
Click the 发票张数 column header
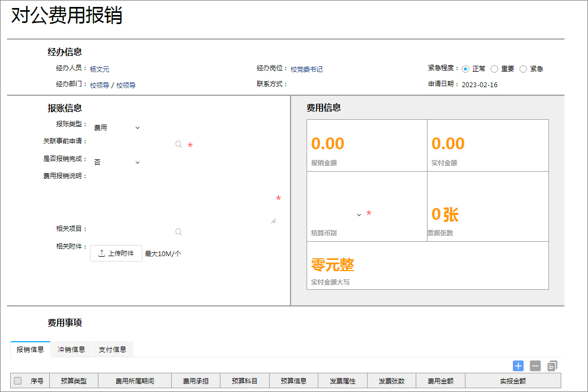point(392,381)
